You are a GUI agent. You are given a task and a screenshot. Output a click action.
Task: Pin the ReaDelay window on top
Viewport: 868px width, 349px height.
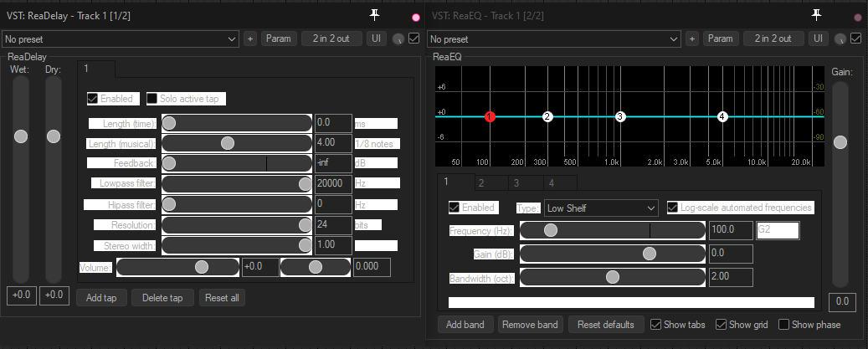(375, 16)
